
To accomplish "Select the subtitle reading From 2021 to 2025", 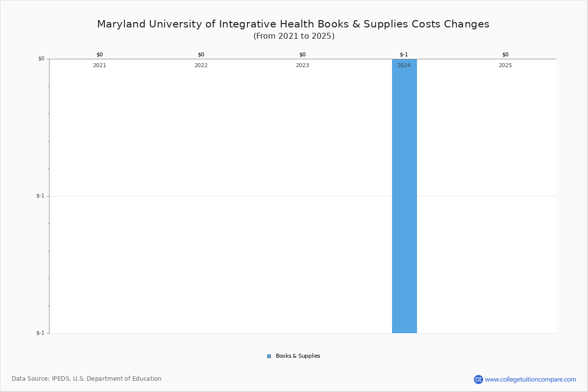I will coord(294,35).
